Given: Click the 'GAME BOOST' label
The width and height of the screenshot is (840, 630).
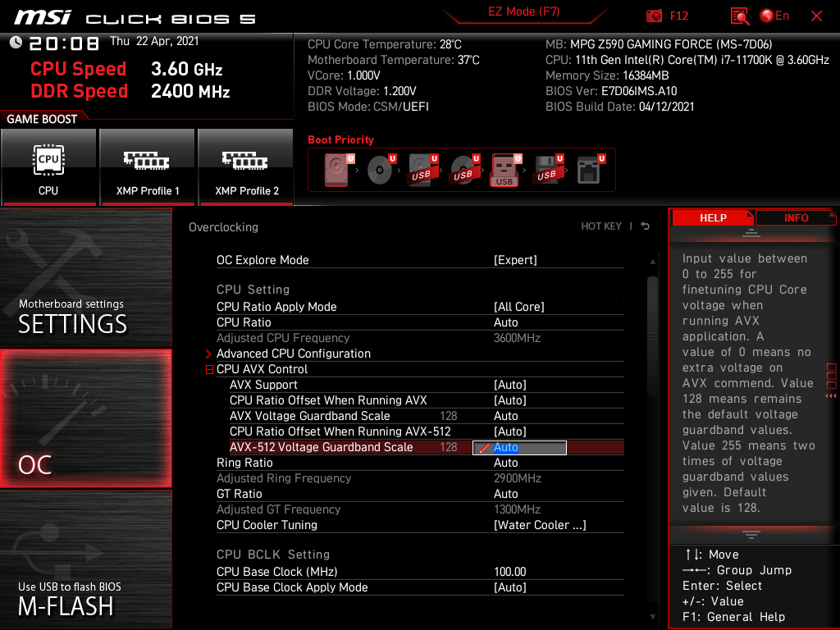Looking at the screenshot, I should 42,119.
